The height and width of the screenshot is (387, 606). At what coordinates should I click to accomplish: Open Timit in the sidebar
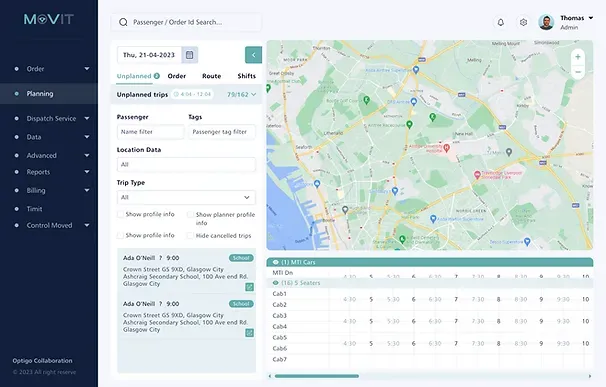(34, 209)
